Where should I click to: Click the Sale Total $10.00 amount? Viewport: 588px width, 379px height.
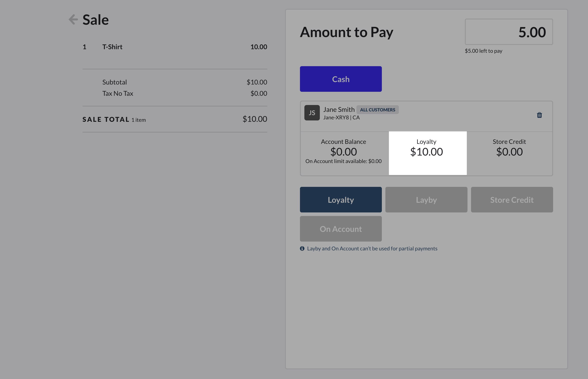pos(255,119)
